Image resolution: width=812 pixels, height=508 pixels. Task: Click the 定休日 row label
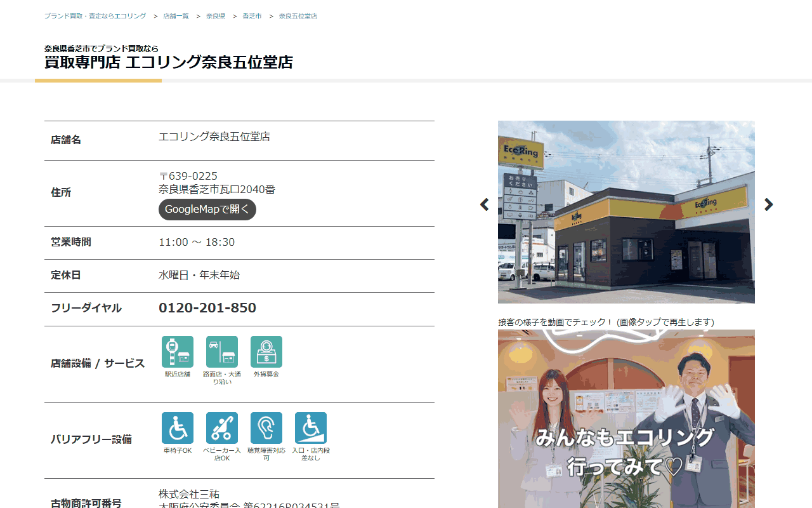[x=66, y=275]
